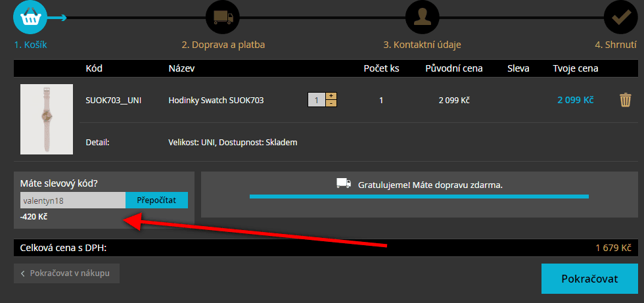Viewport: 644px width, 303px height.
Task: Click the Detail: label
Action: point(97,143)
